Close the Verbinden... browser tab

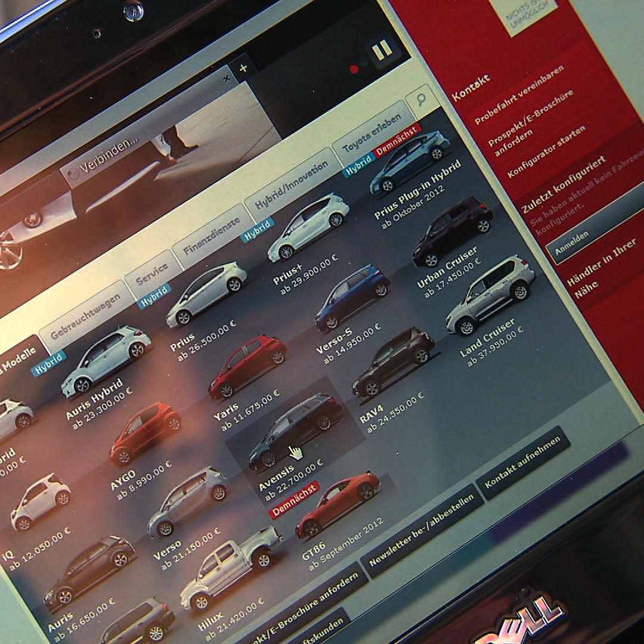coord(227,79)
